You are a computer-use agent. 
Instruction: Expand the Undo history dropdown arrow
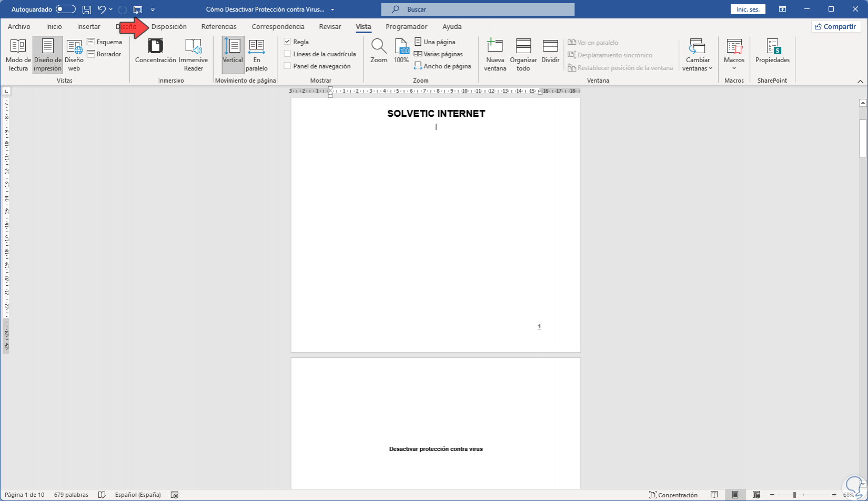pos(110,9)
